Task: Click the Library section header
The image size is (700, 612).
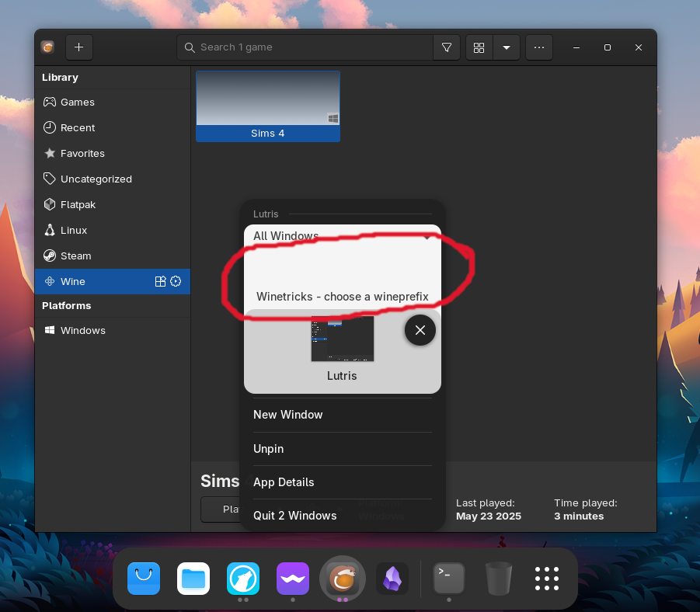Action: point(61,77)
